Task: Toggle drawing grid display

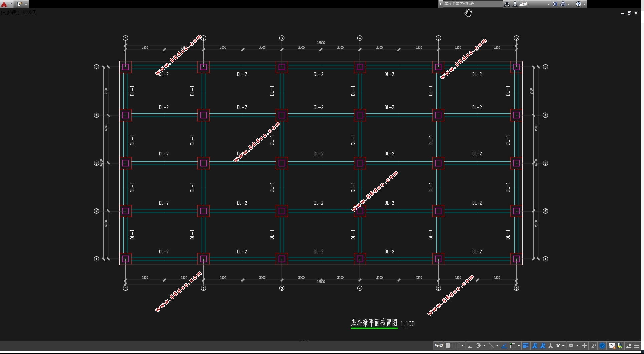Action: click(x=448, y=346)
